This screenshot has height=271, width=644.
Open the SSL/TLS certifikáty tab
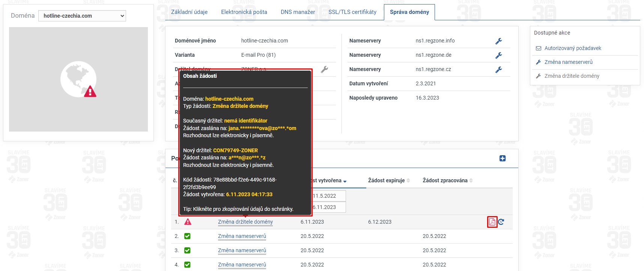click(x=352, y=12)
